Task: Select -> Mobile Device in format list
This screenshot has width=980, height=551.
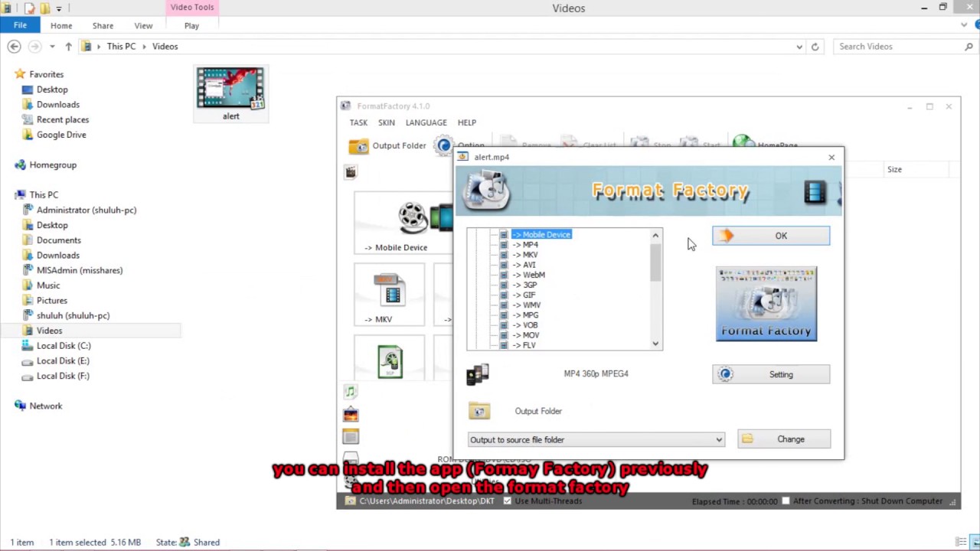Action: click(541, 234)
